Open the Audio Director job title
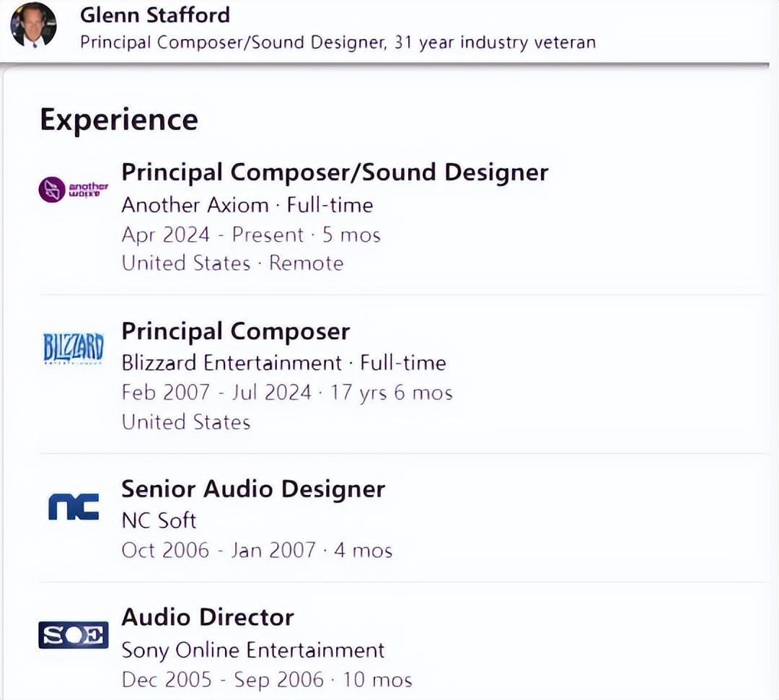 [208, 617]
